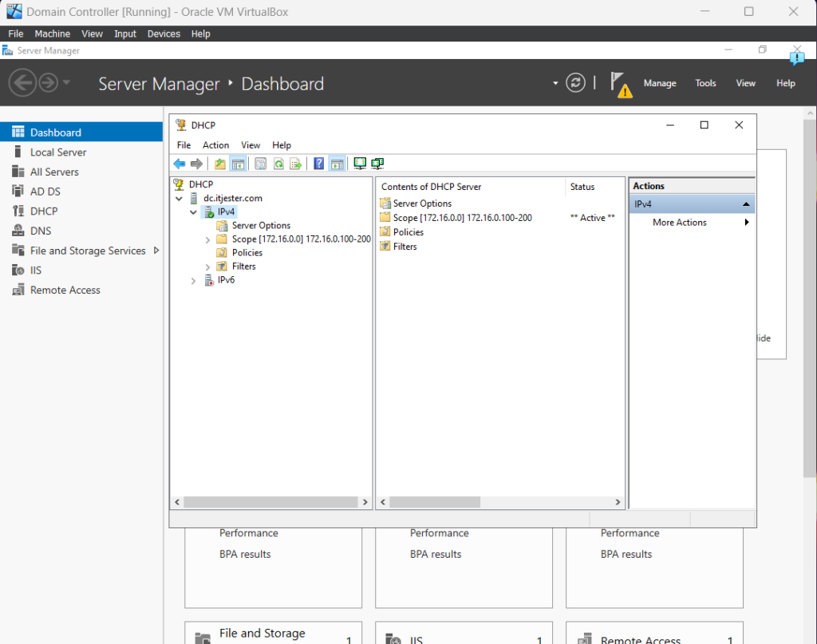This screenshot has width=817, height=644.
Task: Click the Refresh icon in DHCP toolbar
Action: (278, 164)
